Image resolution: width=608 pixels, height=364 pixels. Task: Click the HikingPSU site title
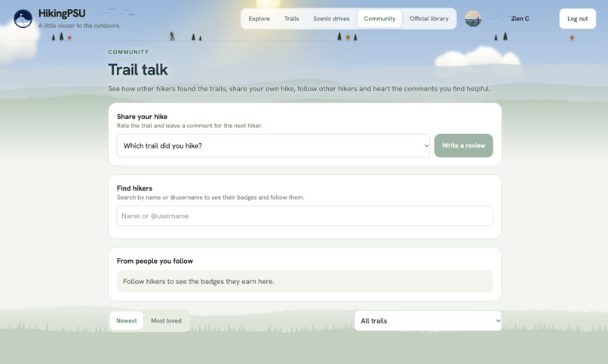pos(62,13)
